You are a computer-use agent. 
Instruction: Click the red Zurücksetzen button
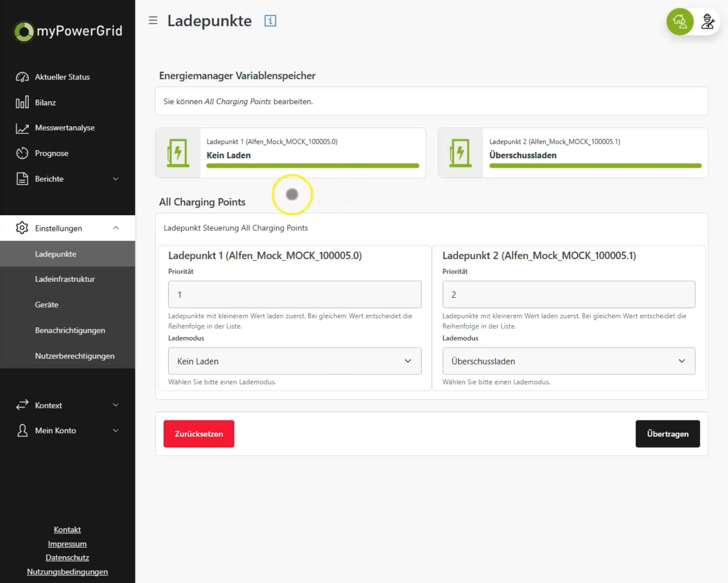[199, 434]
